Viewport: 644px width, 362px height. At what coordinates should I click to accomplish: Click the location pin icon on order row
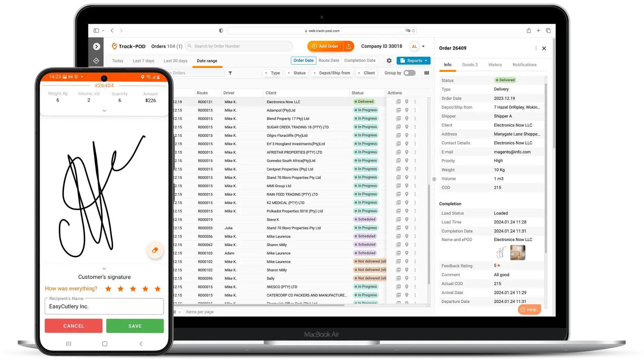407,101
